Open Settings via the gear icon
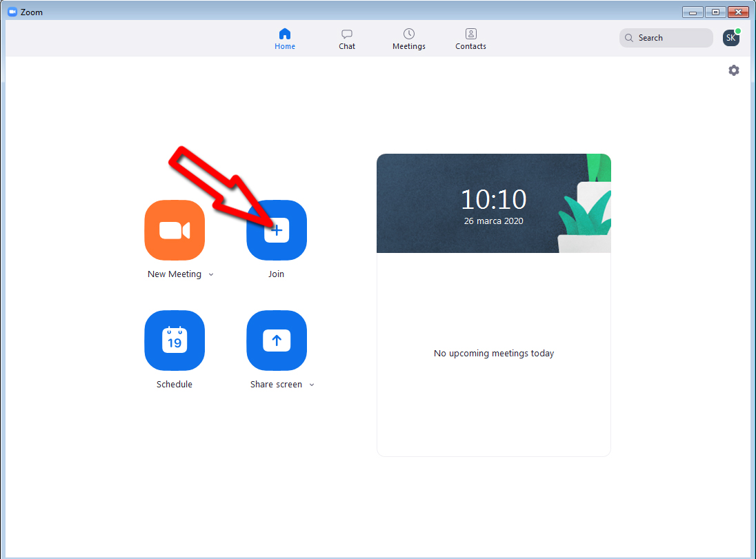This screenshot has width=756, height=559. tap(733, 70)
